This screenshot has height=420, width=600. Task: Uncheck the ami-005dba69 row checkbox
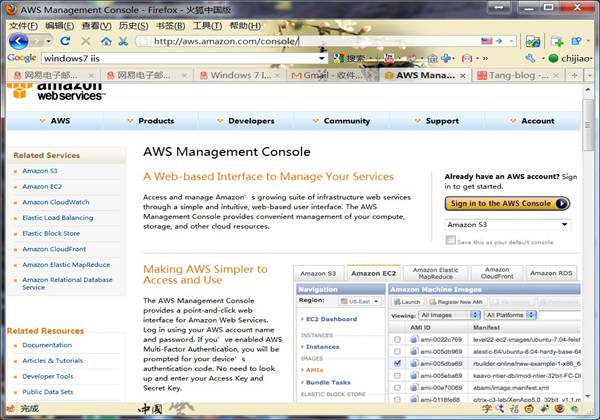coord(397,364)
